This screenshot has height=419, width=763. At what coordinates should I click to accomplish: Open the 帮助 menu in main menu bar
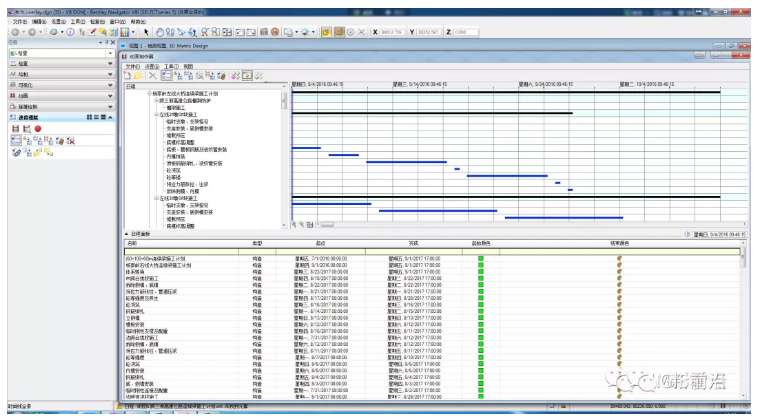click(138, 21)
